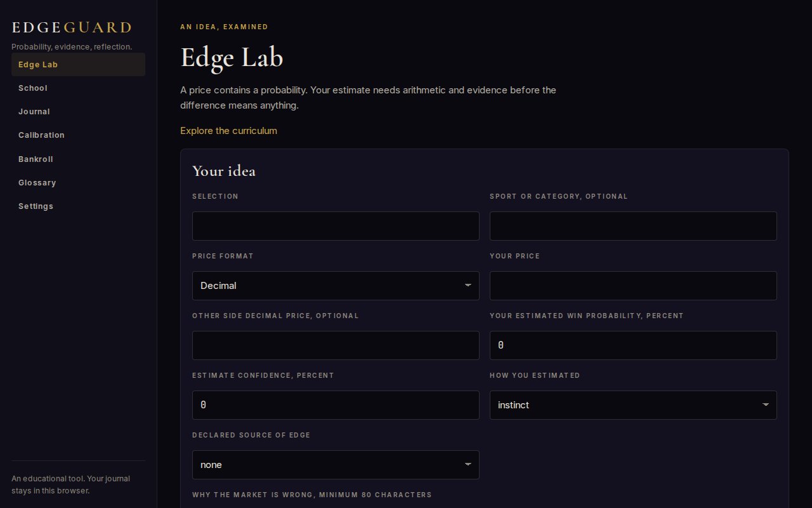Click the 'Edge Lab' page title

point(232,58)
